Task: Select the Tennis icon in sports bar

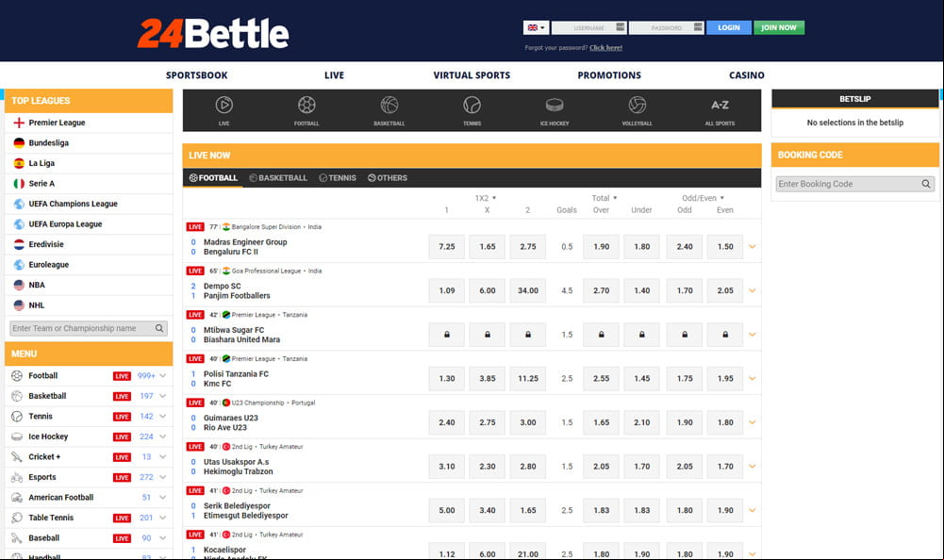Action: pos(472,106)
